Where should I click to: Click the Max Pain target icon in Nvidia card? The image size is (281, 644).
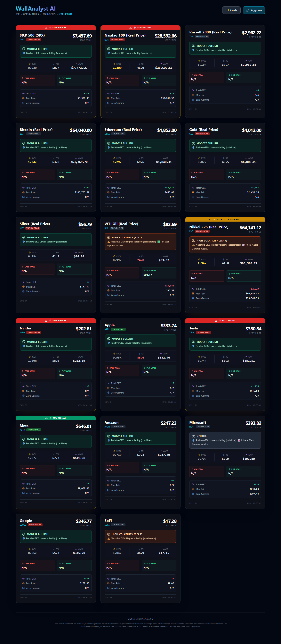pyautogui.click(x=23, y=391)
